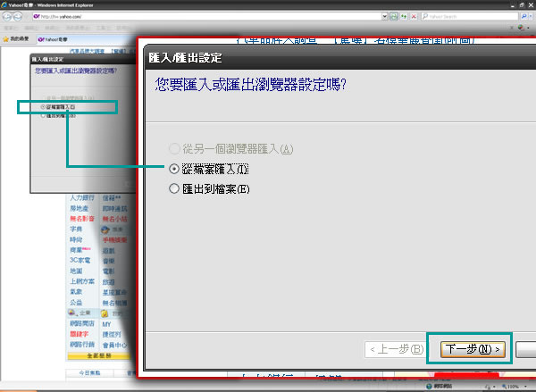The width and height of the screenshot is (536, 392).
Task: Open the 我的最愛 favorites star button
Action: click(16, 39)
